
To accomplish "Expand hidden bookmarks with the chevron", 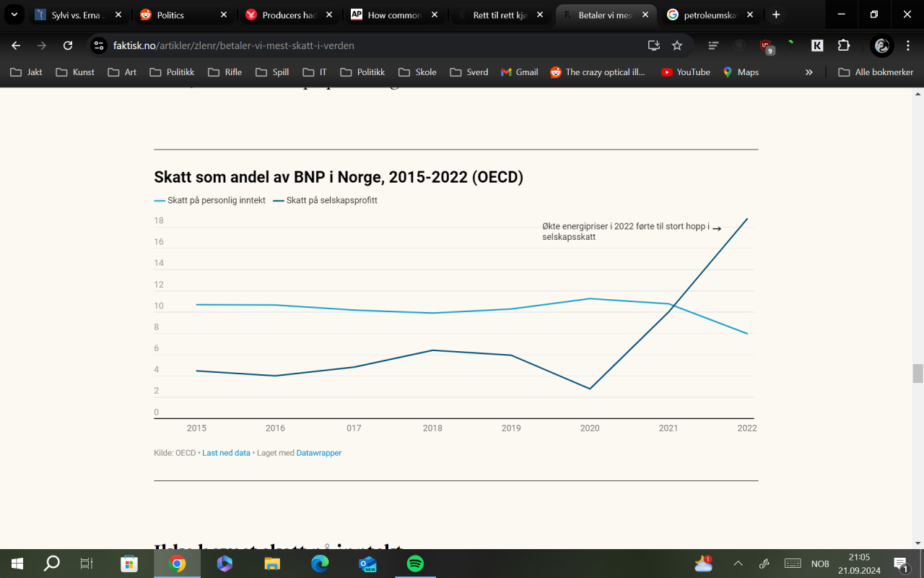I will [808, 72].
